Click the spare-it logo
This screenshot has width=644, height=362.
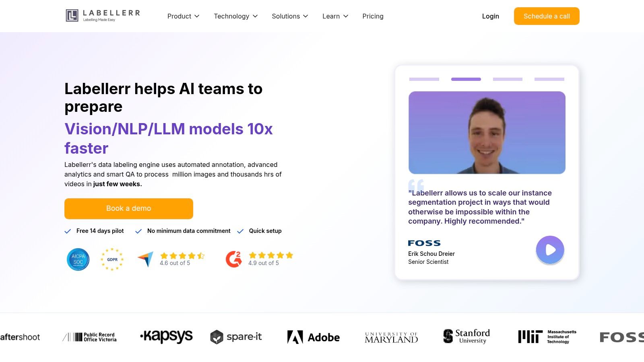click(236, 337)
